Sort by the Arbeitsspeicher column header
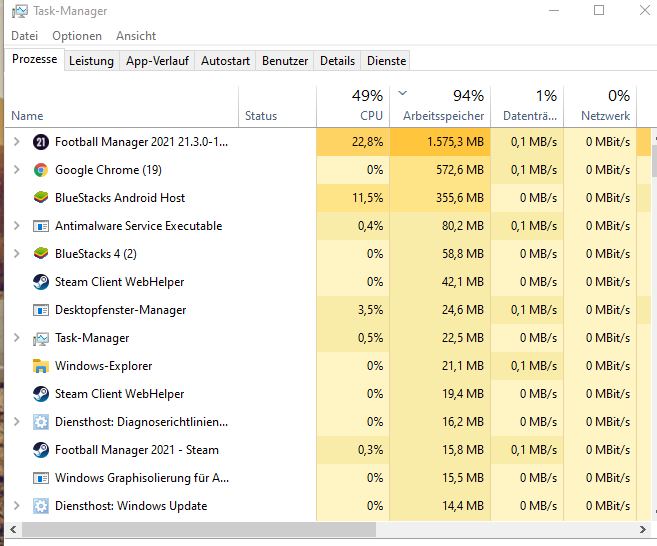657x546 pixels. (440, 107)
